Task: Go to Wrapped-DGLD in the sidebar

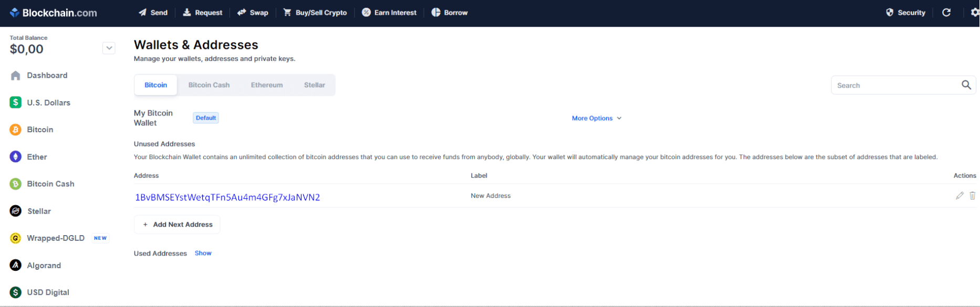Action: click(x=55, y=238)
